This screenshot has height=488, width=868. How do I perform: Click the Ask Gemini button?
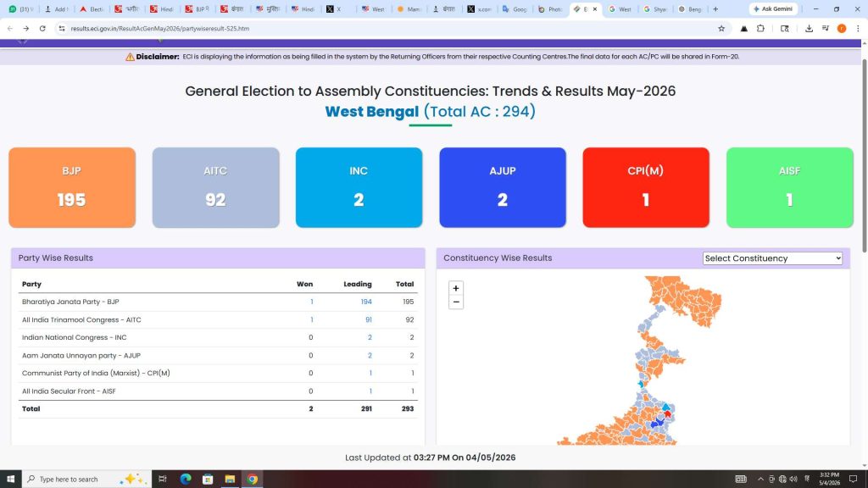pyautogui.click(x=773, y=8)
